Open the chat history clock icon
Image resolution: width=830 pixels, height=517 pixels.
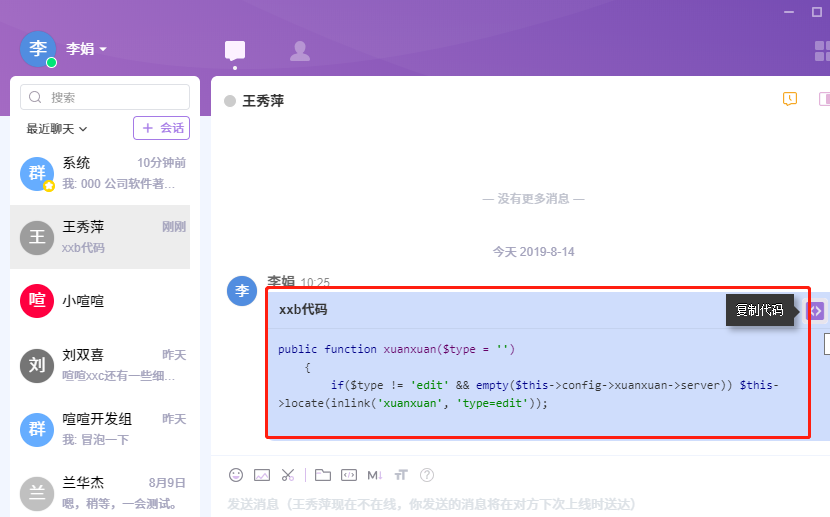(x=790, y=99)
